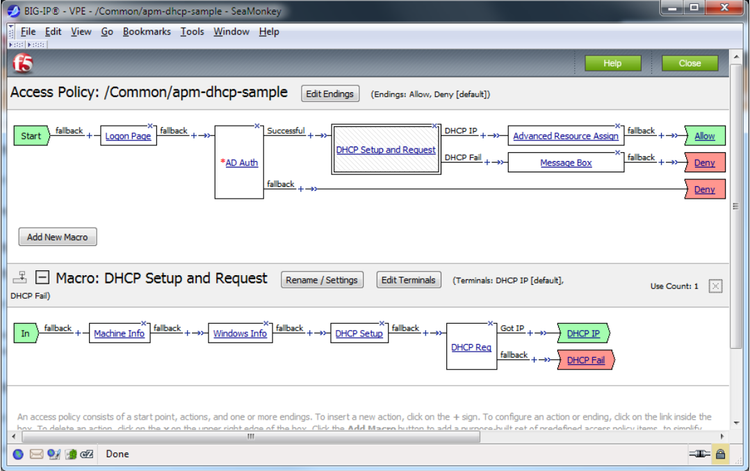Delete the AD Auth action via x
This screenshot has height=471, width=750.
click(x=257, y=126)
